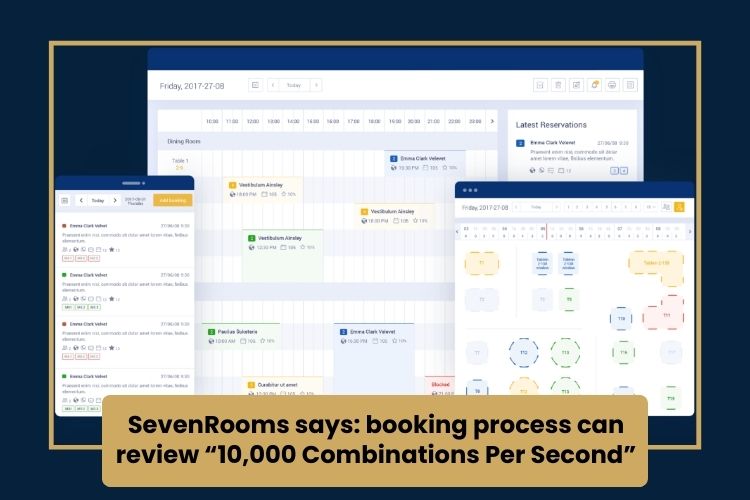Go to next day in main schedule
The image size is (750, 500).
[x=317, y=85]
